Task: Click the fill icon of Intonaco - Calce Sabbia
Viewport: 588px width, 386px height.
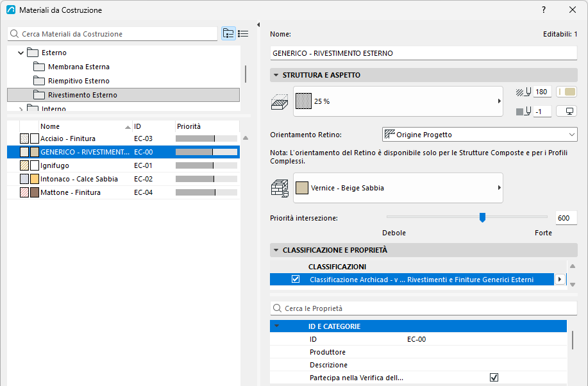Action: point(24,179)
